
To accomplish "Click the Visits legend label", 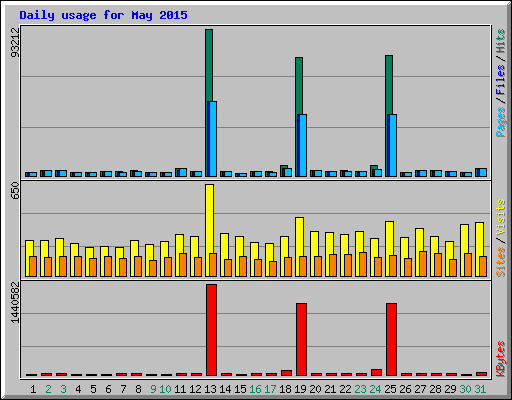I will coord(501,217).
